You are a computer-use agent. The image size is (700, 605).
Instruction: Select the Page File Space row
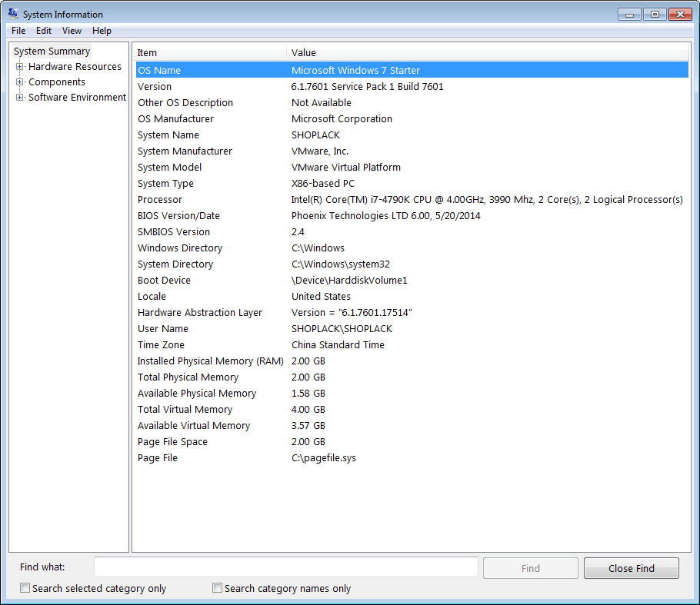pos(412,442)
